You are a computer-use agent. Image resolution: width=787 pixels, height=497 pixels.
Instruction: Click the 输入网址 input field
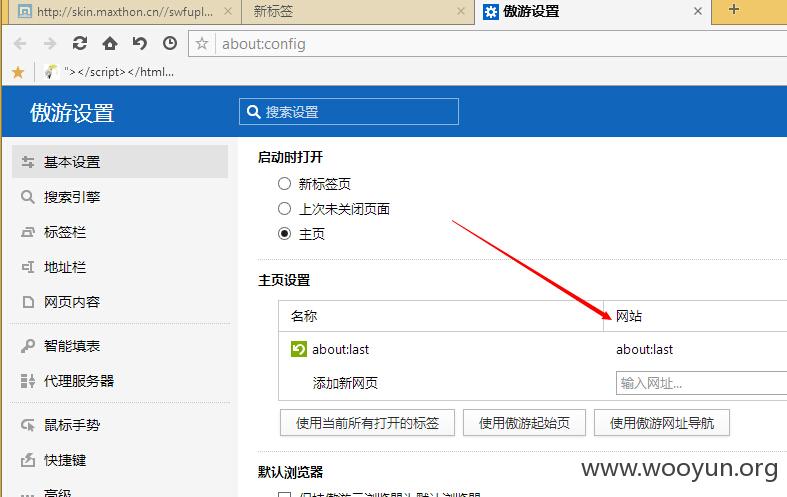(x=702, y=384)
